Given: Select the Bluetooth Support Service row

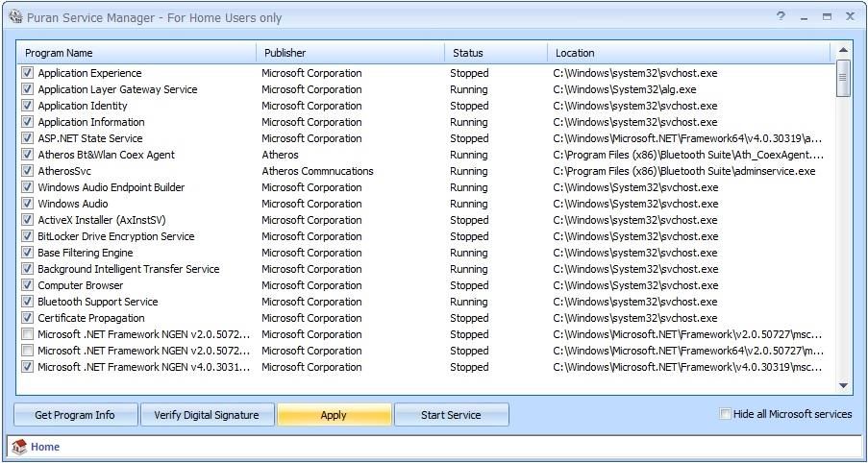Looking at the screenshot, I should pyautogui.click(x=426, y=302).
